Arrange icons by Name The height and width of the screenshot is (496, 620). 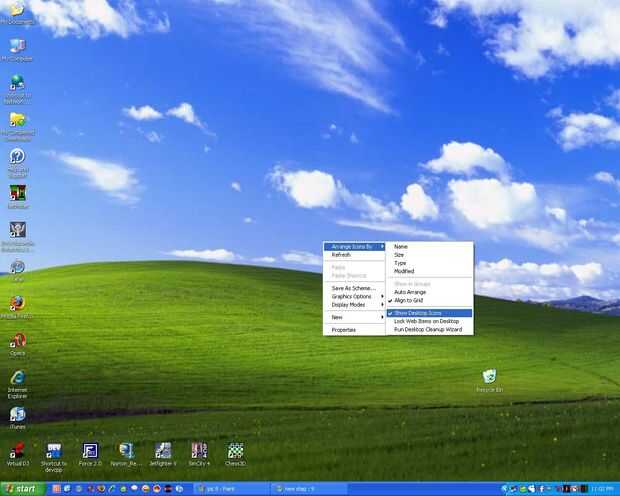[x=429, y=246]
